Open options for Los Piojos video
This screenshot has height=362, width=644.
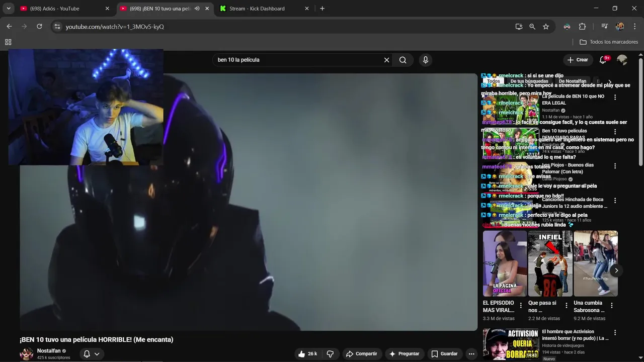click(615, 166)
